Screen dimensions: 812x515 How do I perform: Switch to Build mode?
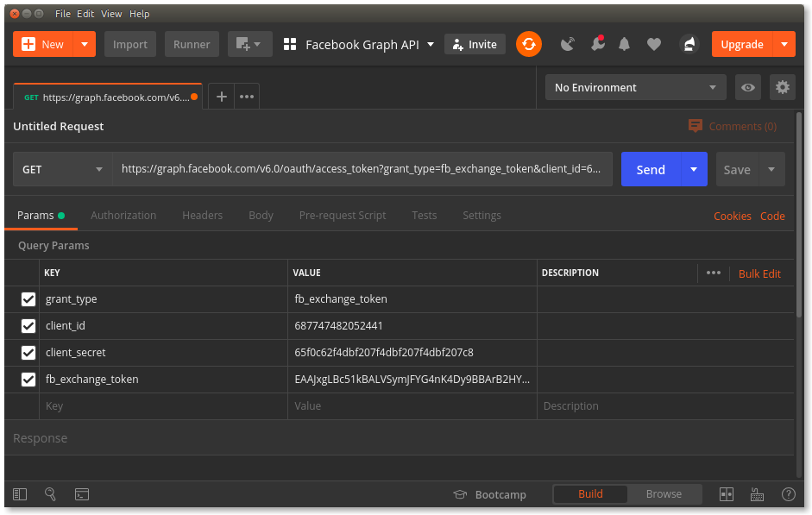590,493
